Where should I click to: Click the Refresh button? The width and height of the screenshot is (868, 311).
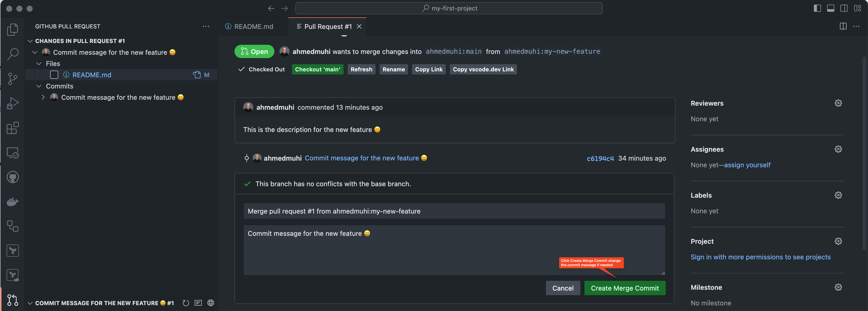(x=361, y=69)
